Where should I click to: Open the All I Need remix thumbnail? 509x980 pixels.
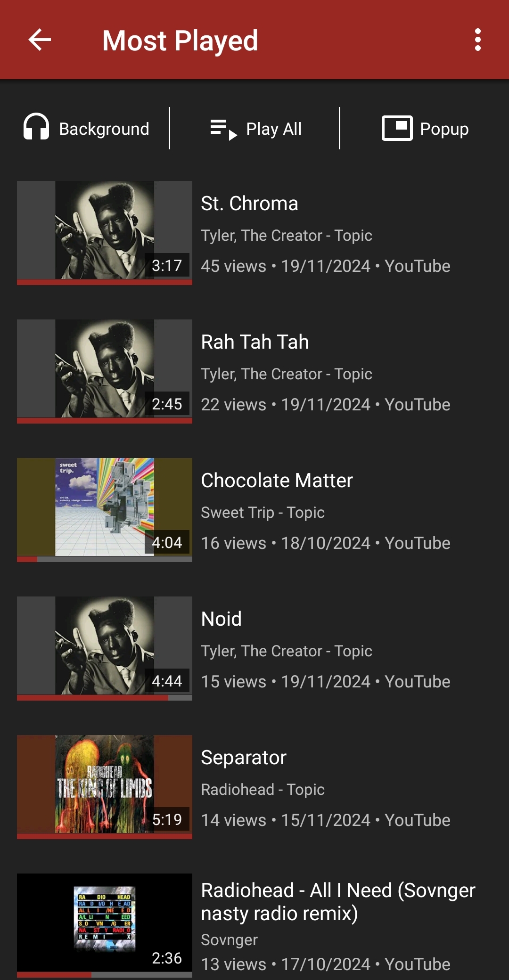coord(105,923)
